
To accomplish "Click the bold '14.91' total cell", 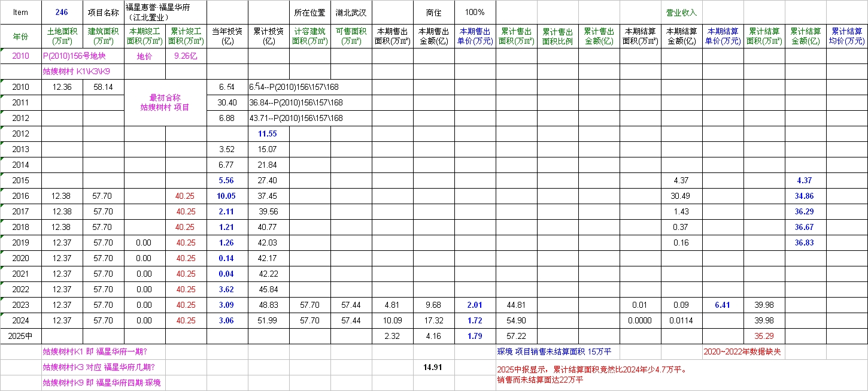I will coord(434,368).
